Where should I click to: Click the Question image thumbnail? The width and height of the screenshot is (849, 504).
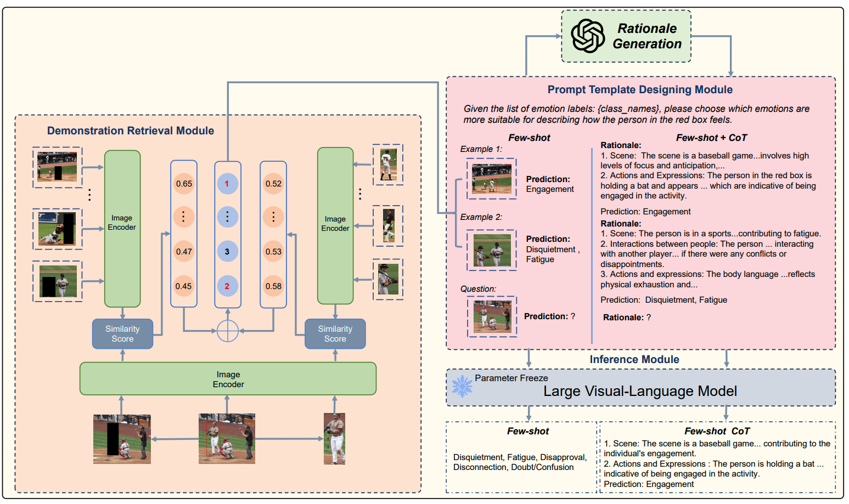492,316
